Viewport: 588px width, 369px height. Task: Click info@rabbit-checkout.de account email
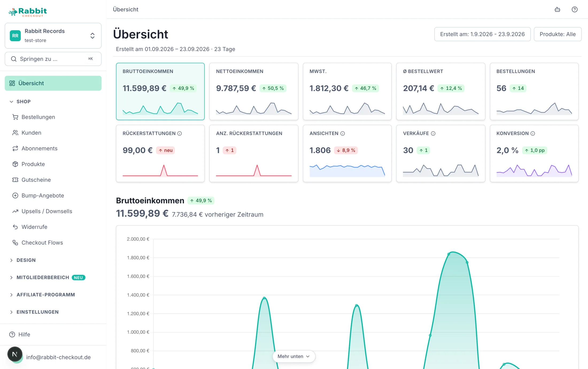tap(59, 357)
